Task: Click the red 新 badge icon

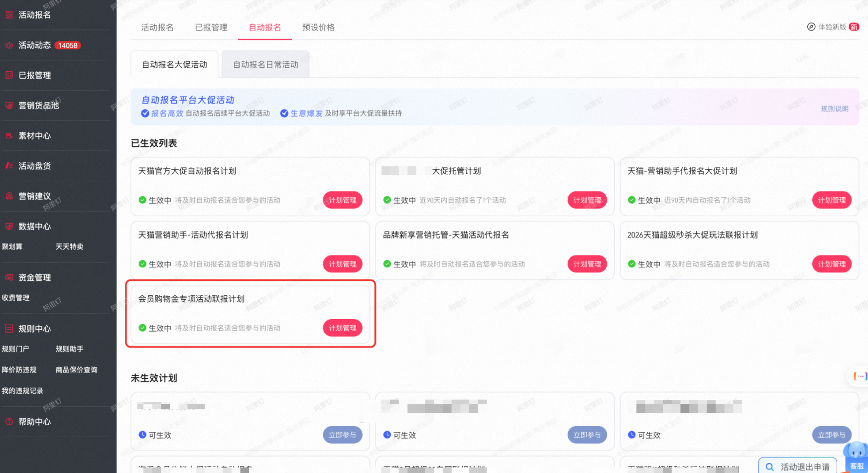Action: tap(854, 27)
